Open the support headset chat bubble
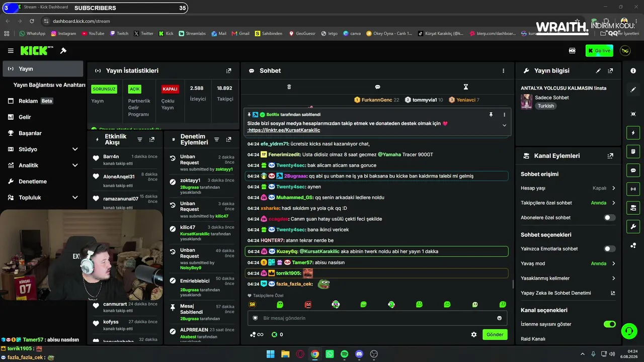Screen dimensions: 644x362 [x=629, y=331]
